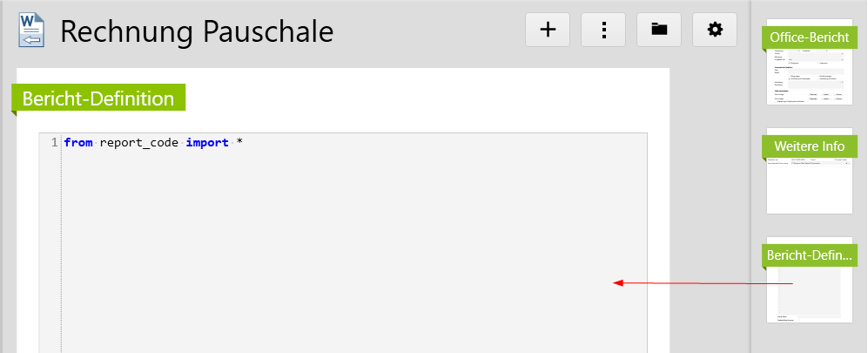This screenshot has width=868, height=353.
Task: Click the Rechnung Pauschale title text
Action: point(197,31)
